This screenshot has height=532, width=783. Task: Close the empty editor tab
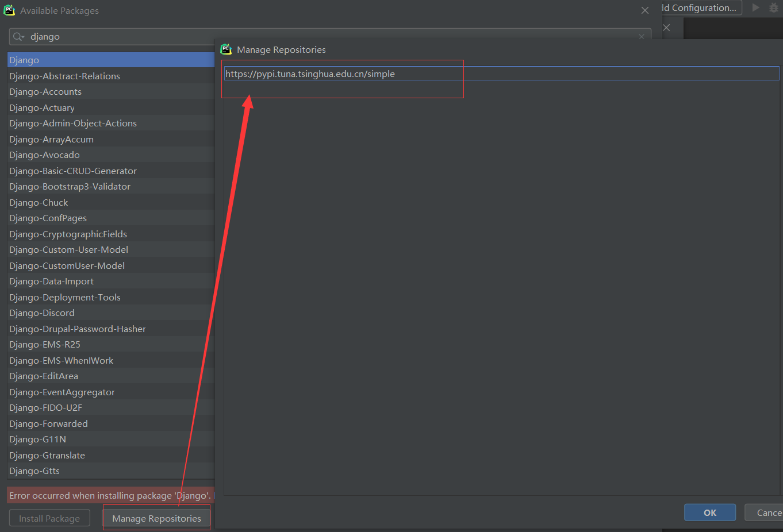click(x=666, y=27)
